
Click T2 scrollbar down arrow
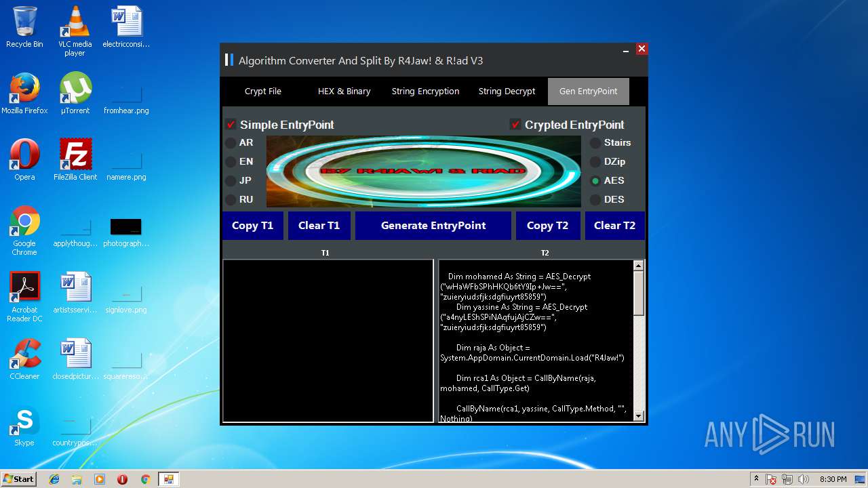[x=639, y=416]
